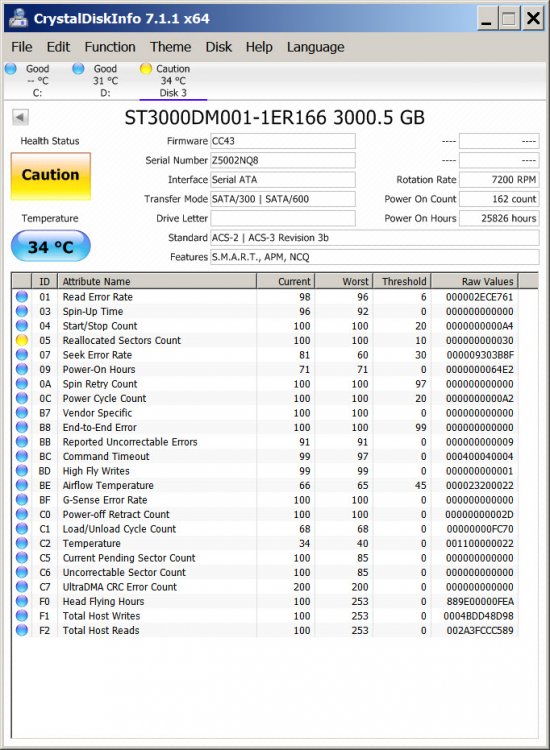The width and height of the screenshot is (550, 750).
Task: Open the Language menu
Action: point(316,47)
